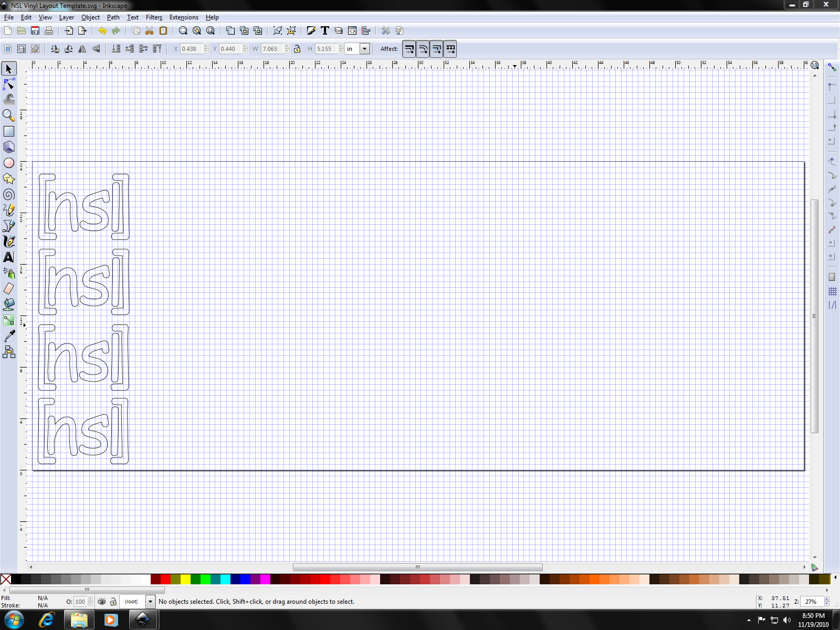Activate the Spiral tool
This screenshot has width=840, height=630.
pyautogui.click(x=9, y=194)
